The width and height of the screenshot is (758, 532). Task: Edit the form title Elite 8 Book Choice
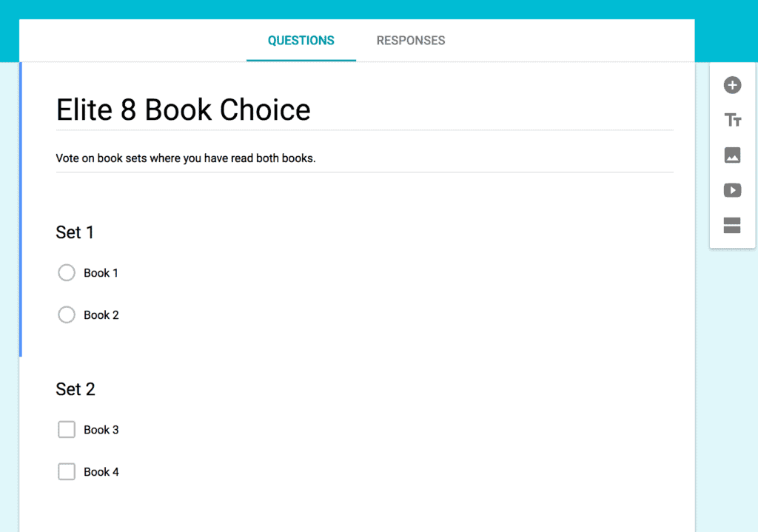[x=184, y=110]
